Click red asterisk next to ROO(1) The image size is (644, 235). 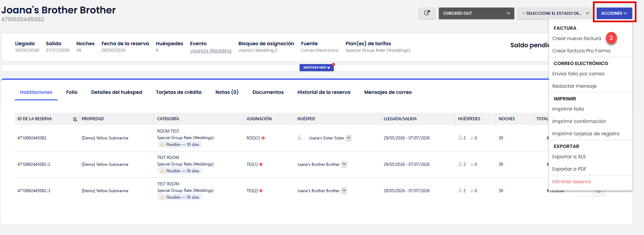(263, 138)
